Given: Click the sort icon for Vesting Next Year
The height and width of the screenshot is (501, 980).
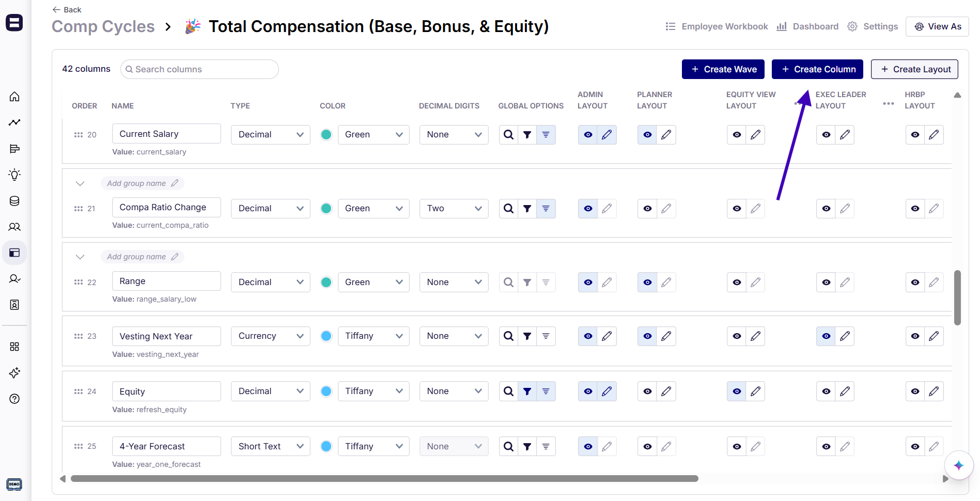Looking at the screenshot, I should pyautogui.click(x=546, y=336).
